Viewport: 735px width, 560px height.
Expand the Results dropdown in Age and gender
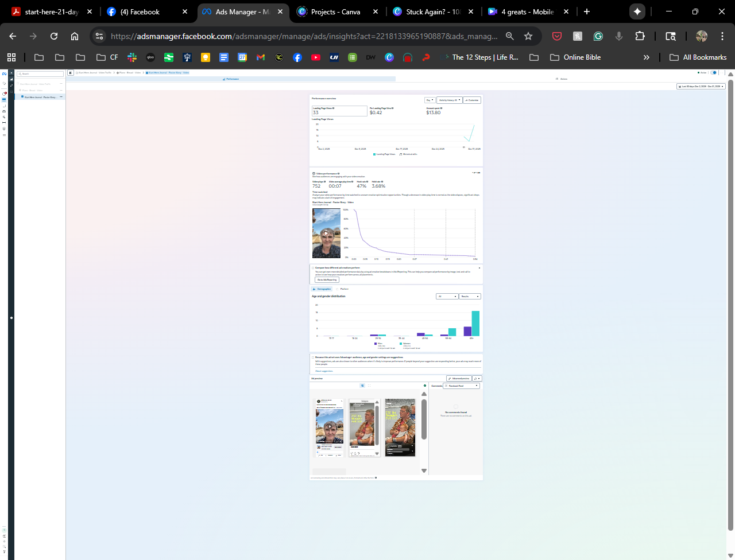[x=470, y=297]
